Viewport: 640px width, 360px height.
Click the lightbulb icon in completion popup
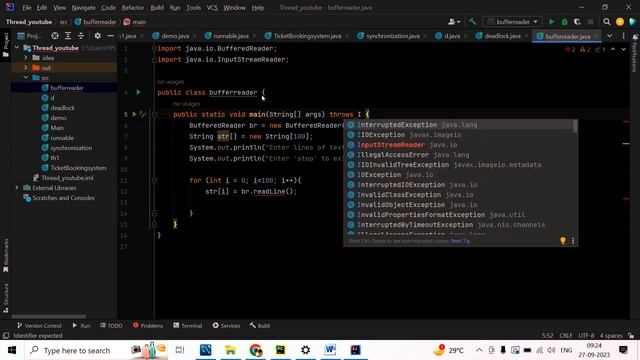pyautogui.click(x=563, y=241)
